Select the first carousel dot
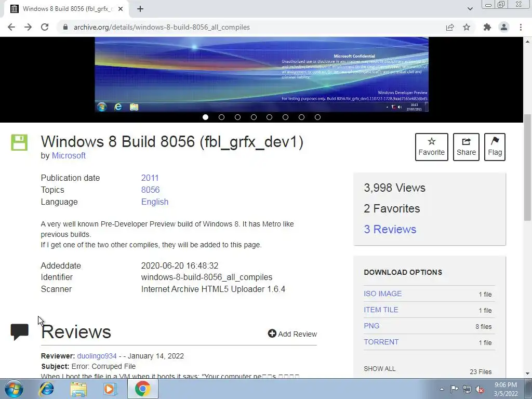The image size is (532, 399). pyautogui.click(x=205, y=117)
